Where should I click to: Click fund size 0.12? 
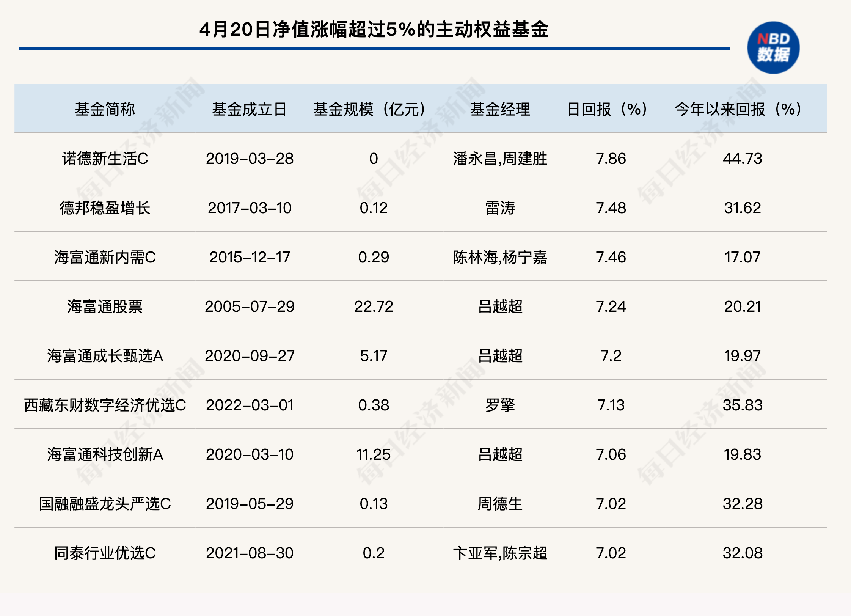pos(374,208)
